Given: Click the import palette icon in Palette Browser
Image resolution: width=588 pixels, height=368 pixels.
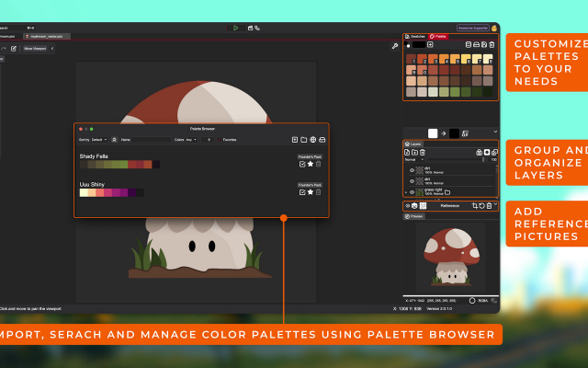Looking at the screenshot, I should 322,140.
